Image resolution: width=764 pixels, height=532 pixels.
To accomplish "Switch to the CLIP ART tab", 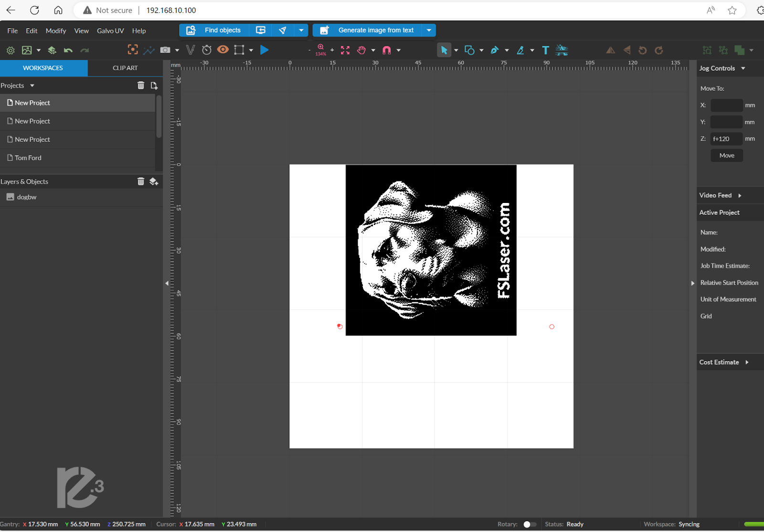I will (125, 68).
